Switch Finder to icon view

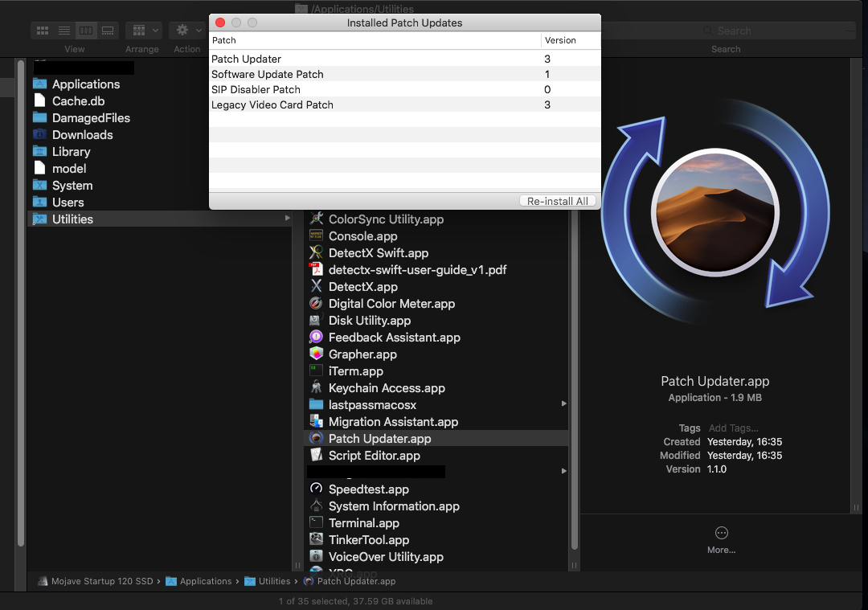43,31
